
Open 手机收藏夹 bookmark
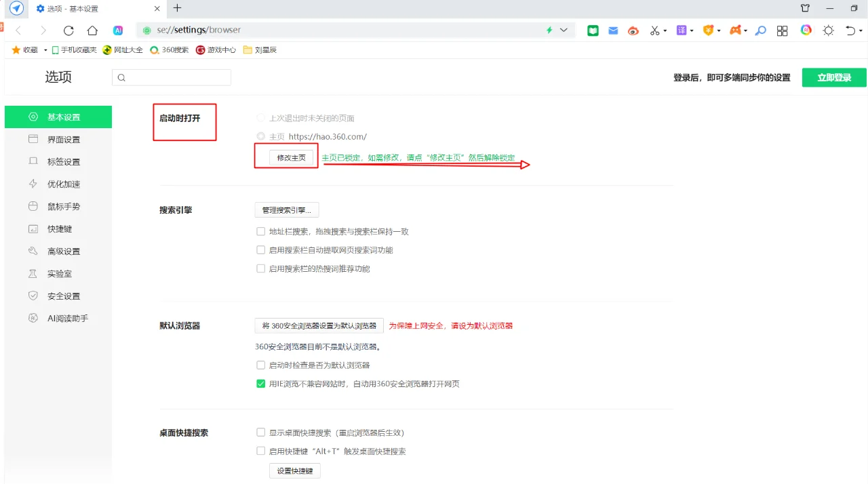pos(74,50)
